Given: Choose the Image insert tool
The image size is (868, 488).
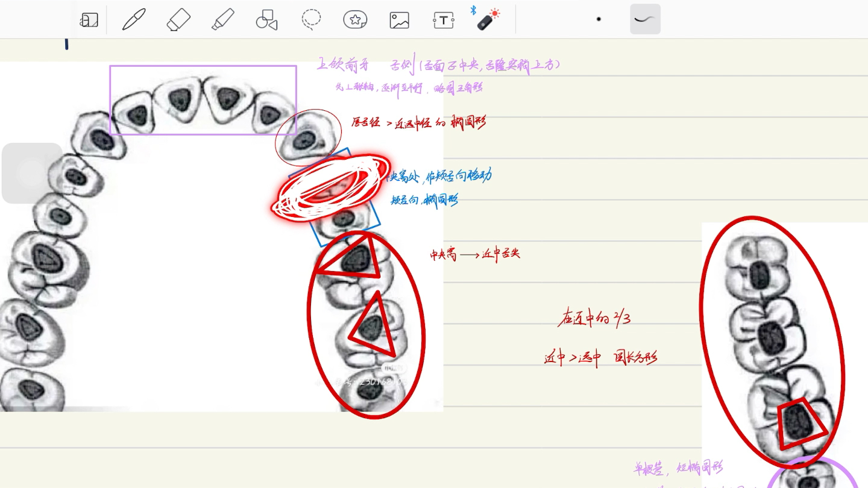Looking at the screenshot, I should [399, 20].
